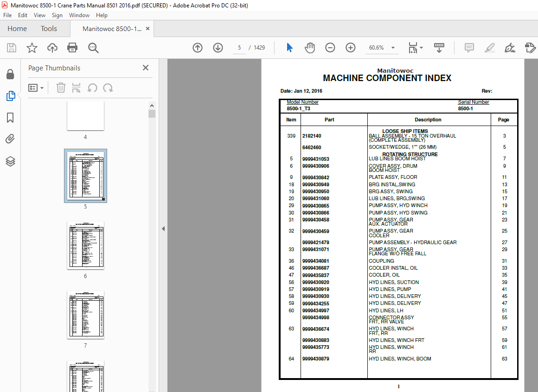Print the document with the printer icon
This screenshot has height=392, width=538.
pos(72,48)
